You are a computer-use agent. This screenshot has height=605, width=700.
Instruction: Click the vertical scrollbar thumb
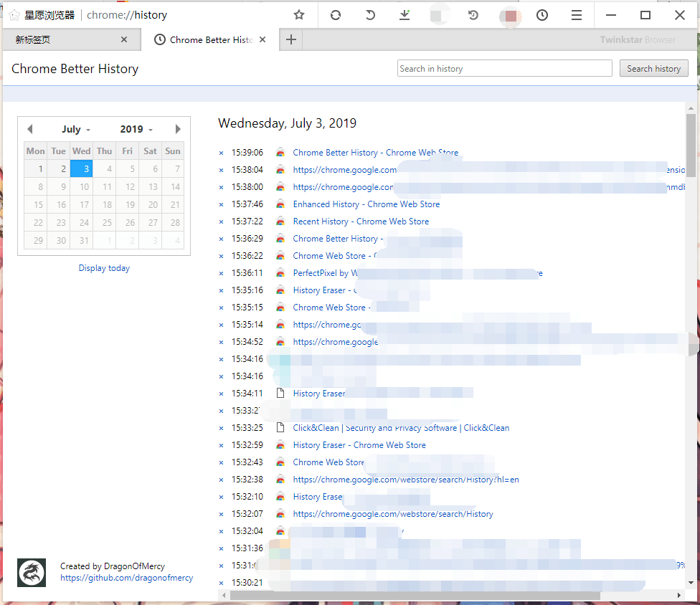[691, 146]
